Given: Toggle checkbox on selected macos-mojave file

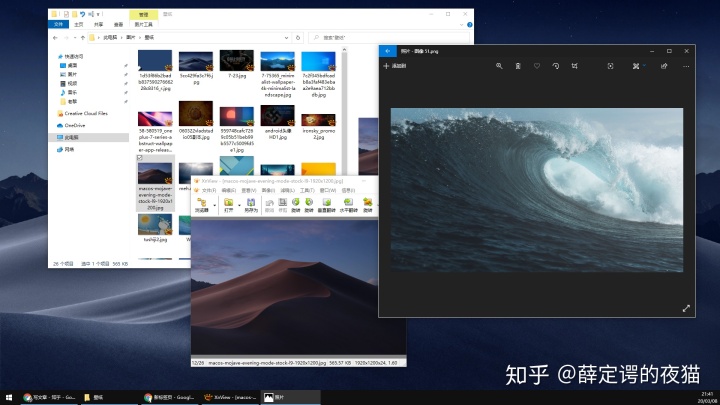Looking at the screenshot, I should click(140, 158).
